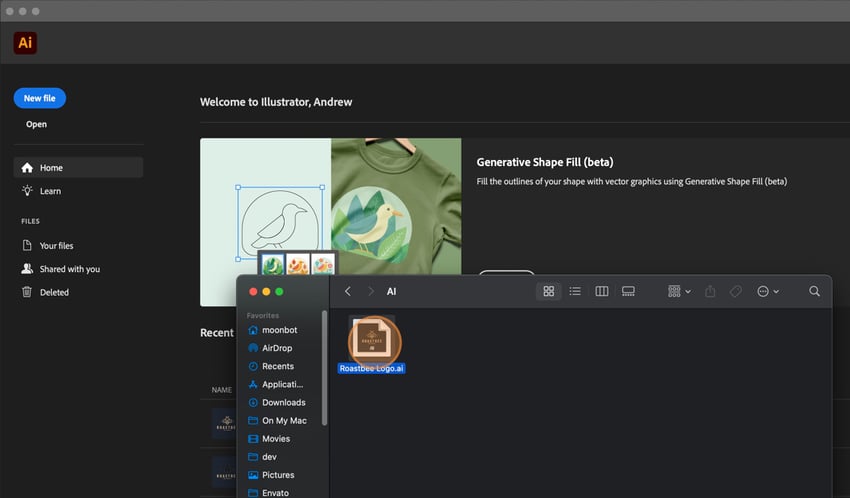
Task: Open the Finder group-by dropdown
Action: tap(679, 292)
